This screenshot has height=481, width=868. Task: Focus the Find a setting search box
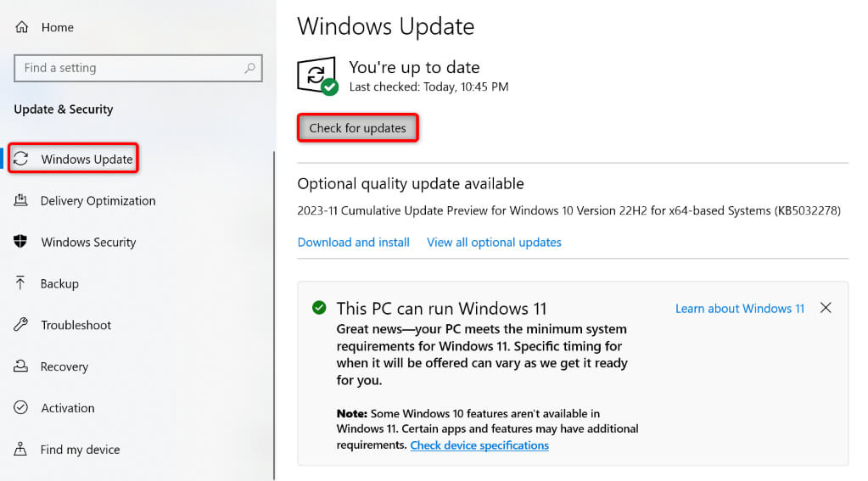pos(137,68)
